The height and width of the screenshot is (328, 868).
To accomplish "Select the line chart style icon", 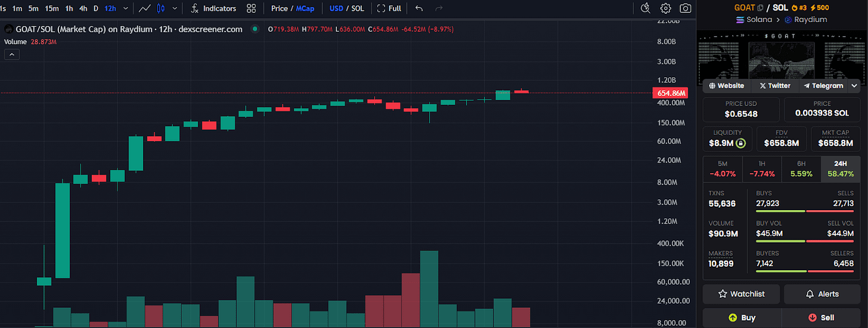I will point(145,8).
